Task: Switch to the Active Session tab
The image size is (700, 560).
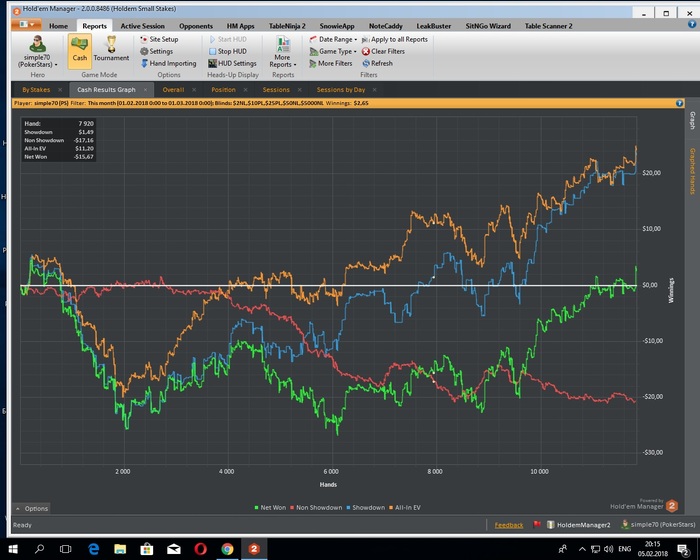Action: point(142,26)
